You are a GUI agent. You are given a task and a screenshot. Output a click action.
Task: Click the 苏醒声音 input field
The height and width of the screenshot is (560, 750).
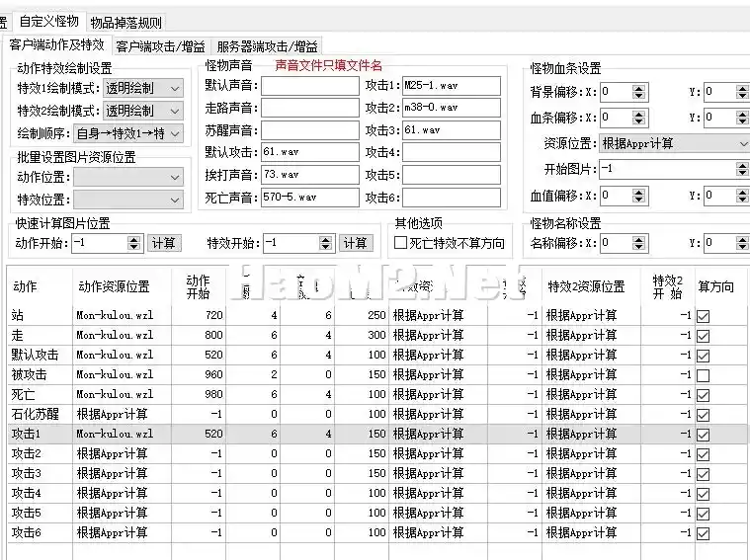pyautogui.click(x=310, y=130)
